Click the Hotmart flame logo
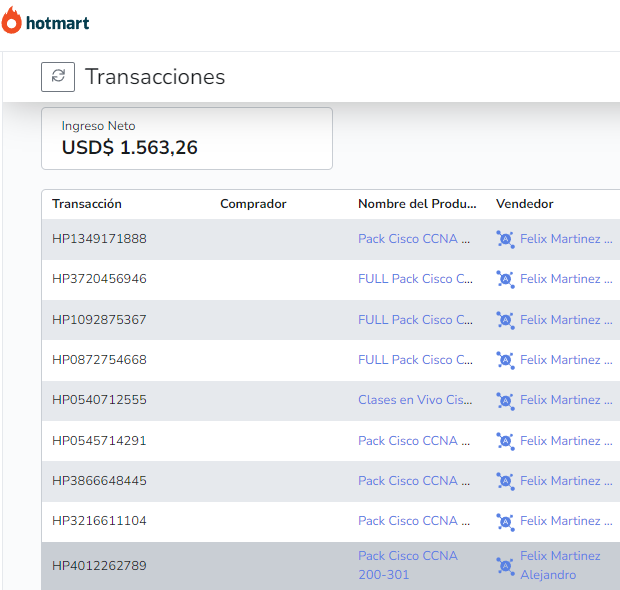 click(11, 20)
